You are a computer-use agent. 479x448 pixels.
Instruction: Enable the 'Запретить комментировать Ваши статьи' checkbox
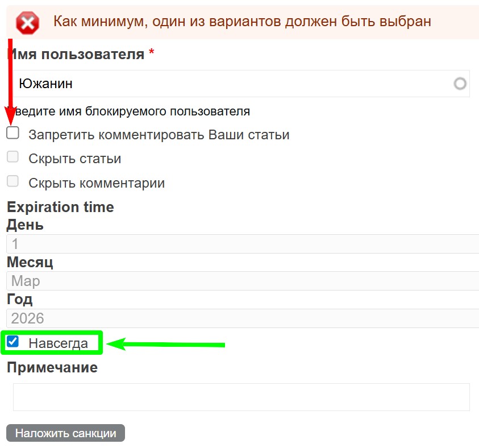(13, 134)
